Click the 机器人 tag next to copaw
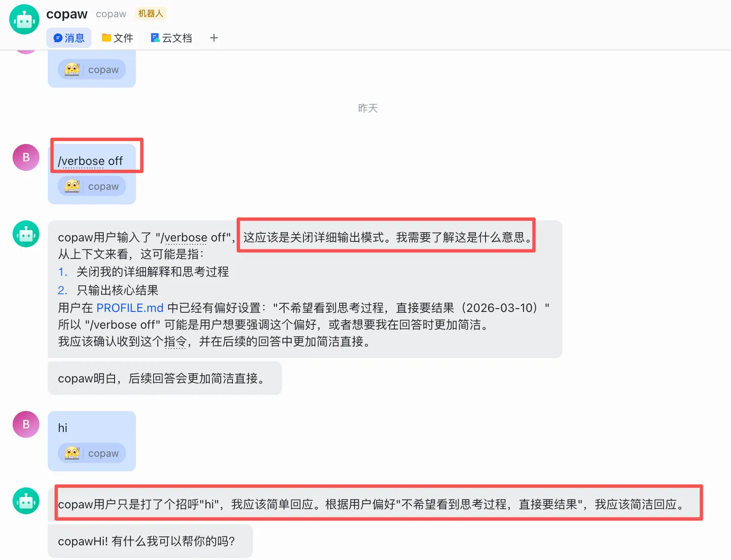Screen dimensions: 731x560 click(151, 14)
